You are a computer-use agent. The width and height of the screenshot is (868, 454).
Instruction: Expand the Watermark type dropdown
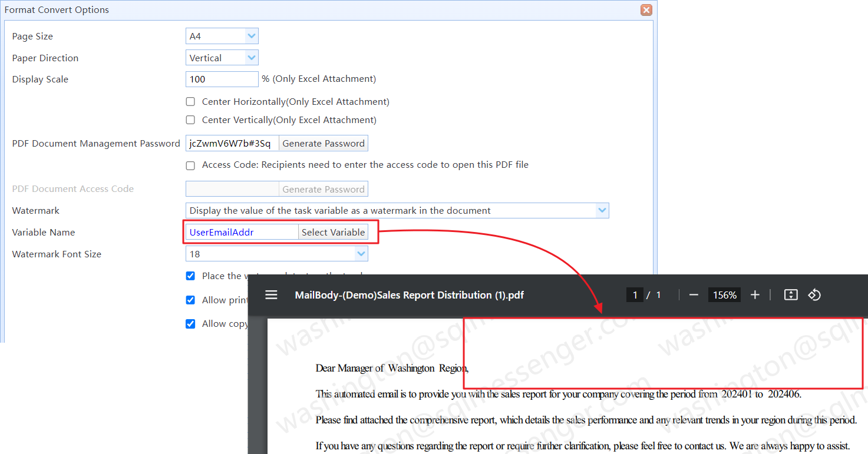(x=397, y=210)
